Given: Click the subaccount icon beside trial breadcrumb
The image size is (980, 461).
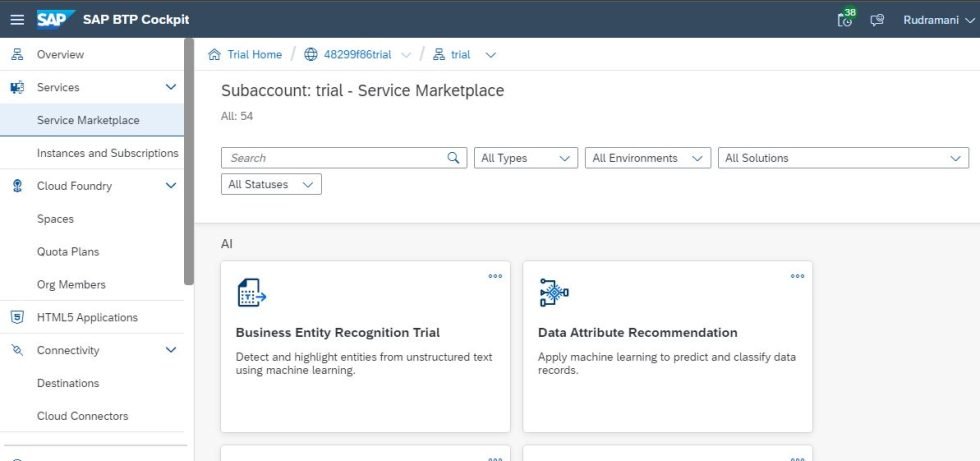Looking at the screenshot, I should pos(439,54).
